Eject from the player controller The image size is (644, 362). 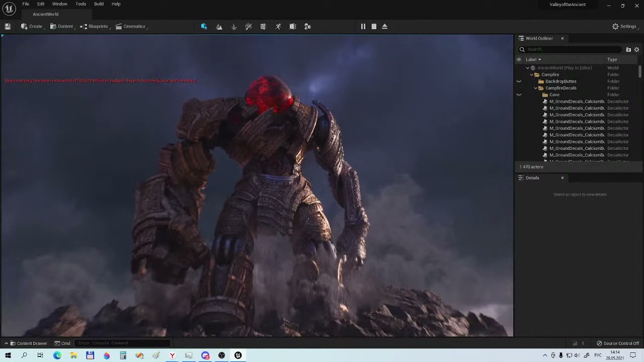[385, 27]
